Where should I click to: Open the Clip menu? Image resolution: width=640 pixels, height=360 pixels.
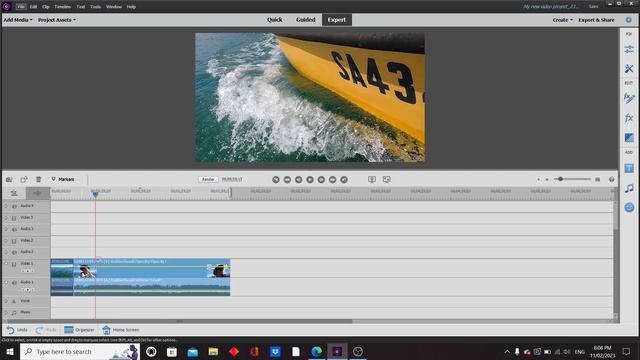(46, 7)
